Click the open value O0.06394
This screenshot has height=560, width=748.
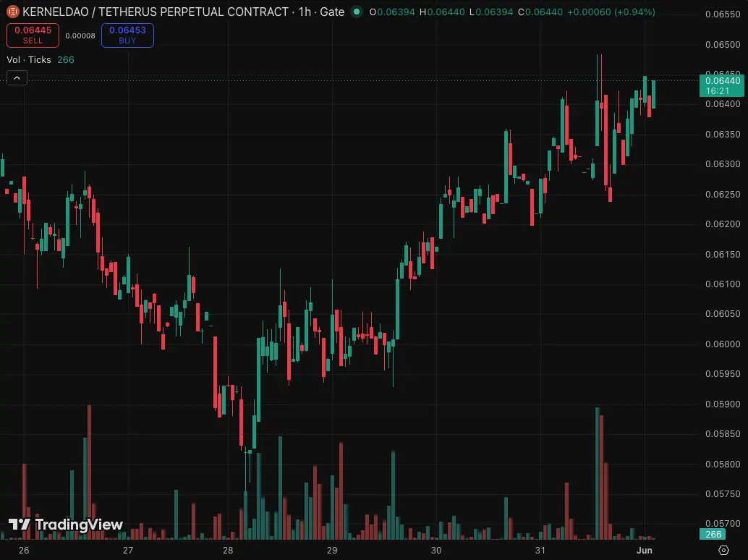[392, 12]
